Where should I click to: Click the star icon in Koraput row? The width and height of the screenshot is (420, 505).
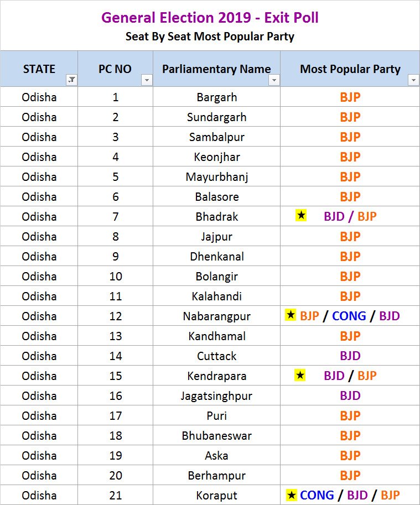[291, 494]
